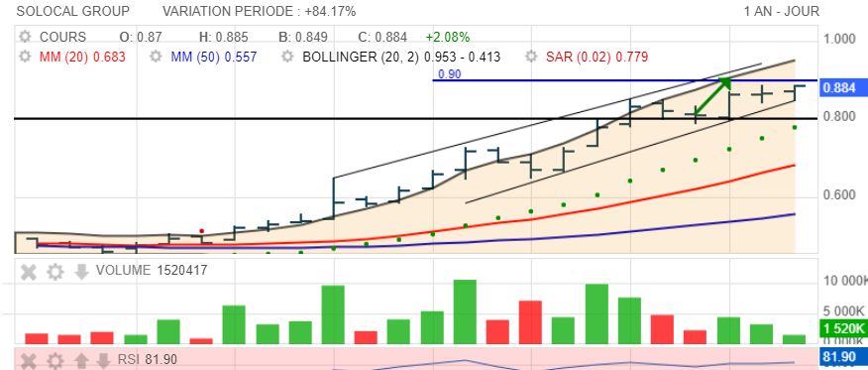
Task: Select the 1 AN - JOUR period label
Action: click(x=782, y=11)
